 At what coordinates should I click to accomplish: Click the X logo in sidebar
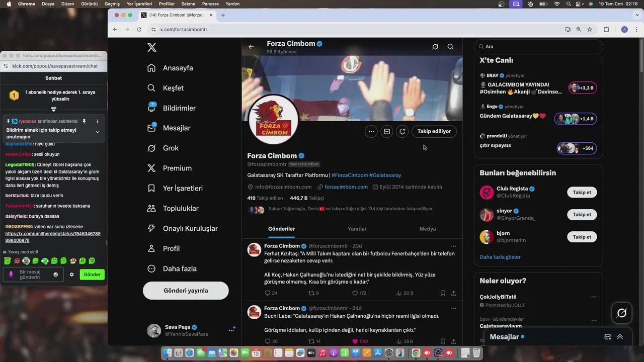pos(151,48)
